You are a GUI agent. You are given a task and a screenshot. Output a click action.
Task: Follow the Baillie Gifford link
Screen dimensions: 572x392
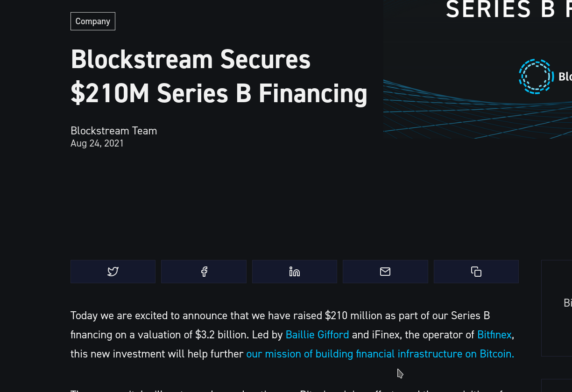[x=317, y=335]
